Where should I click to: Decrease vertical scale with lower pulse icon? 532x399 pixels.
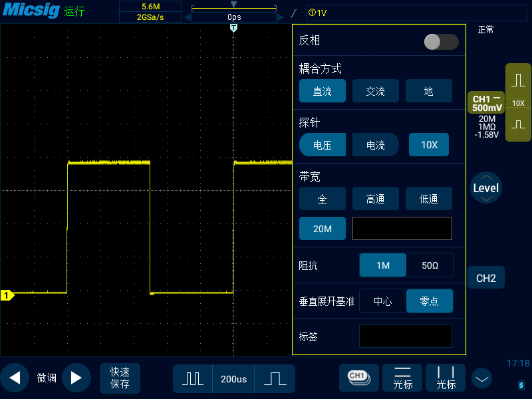click(x=519, y=124)
